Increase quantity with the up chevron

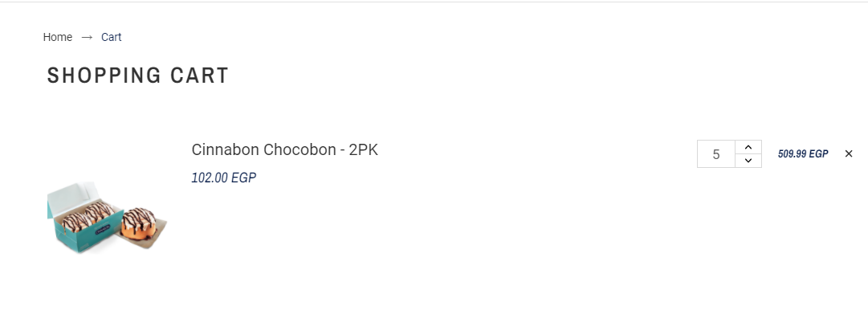coord(748,147)
